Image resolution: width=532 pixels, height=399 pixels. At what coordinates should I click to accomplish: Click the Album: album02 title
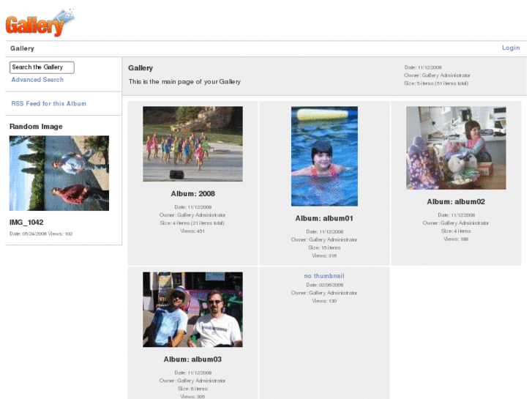coord(456,202)
